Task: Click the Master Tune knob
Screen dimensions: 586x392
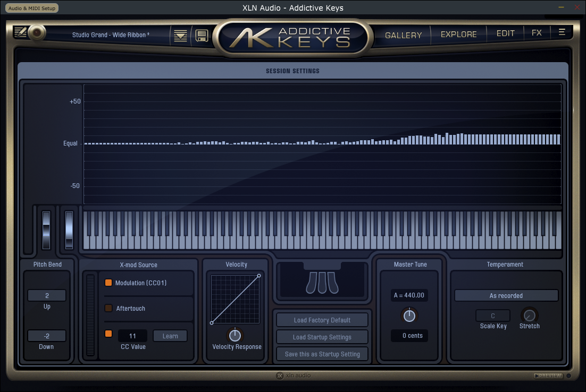Action: (x=409, y=316)
